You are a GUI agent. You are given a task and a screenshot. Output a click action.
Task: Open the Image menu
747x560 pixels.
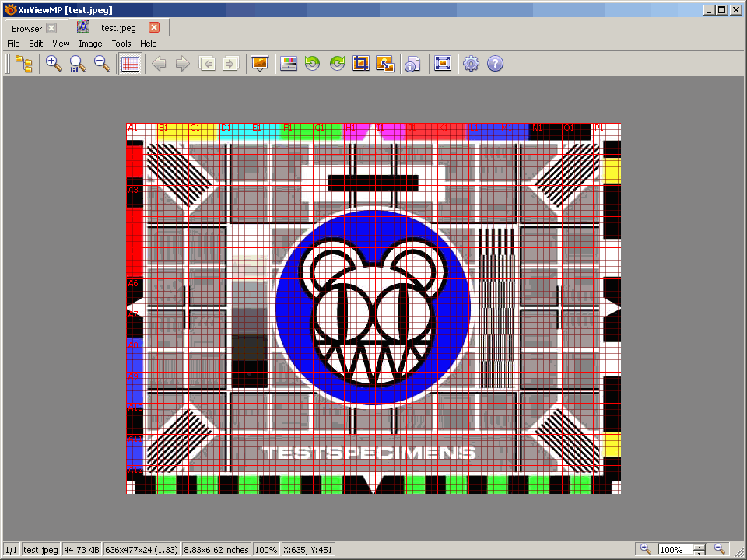click(x=90, y=44)
